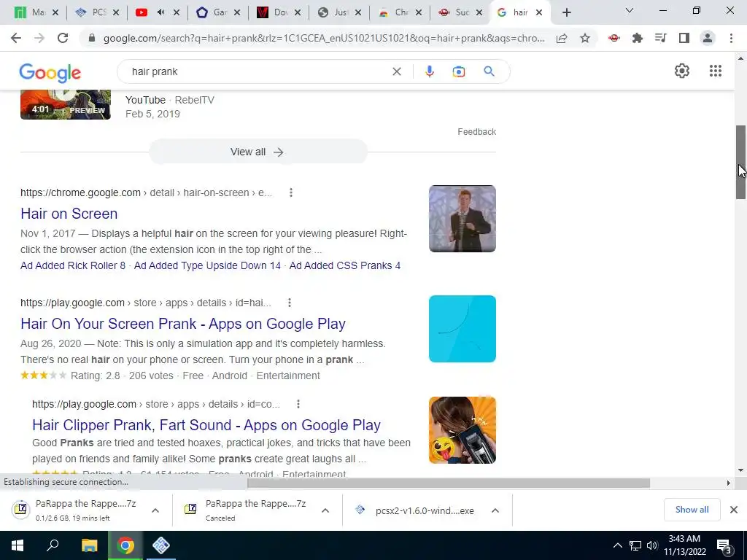Go back to previous page

tap(16, 38)
